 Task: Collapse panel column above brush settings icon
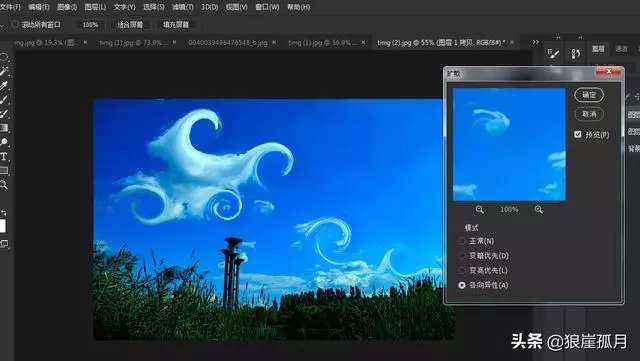[558, 38]
